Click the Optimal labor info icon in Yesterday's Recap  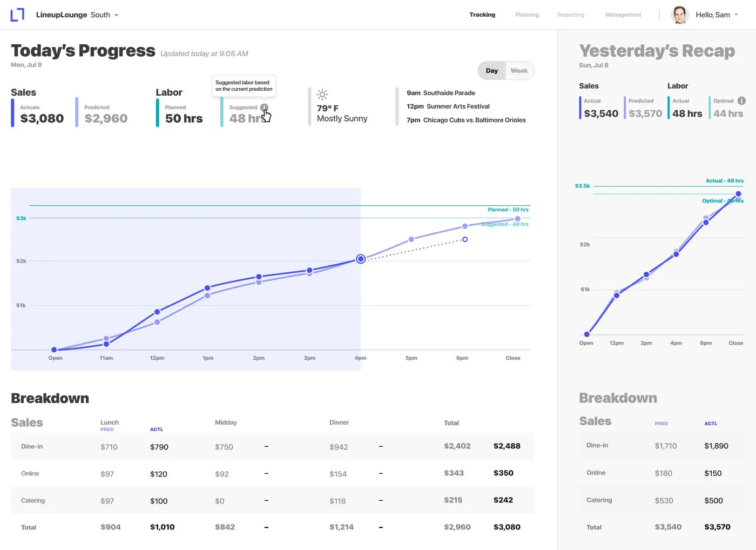[x=741, y=101]
